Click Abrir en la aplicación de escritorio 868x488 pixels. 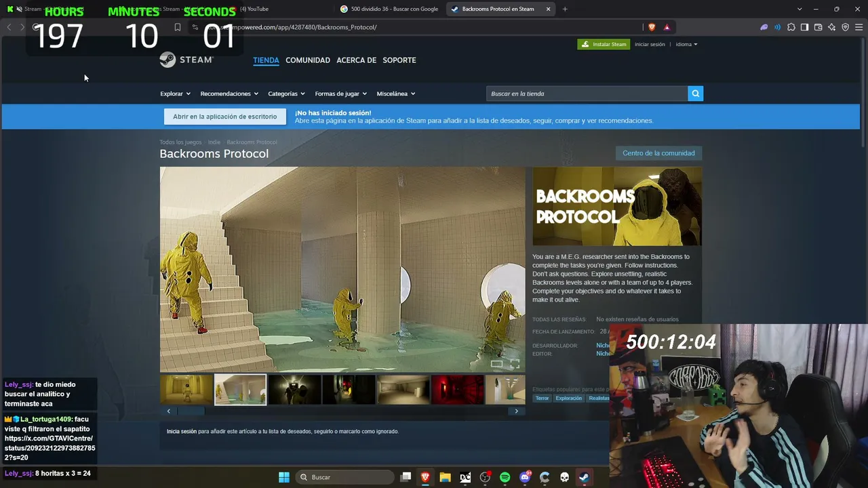(x=224, y=117)
